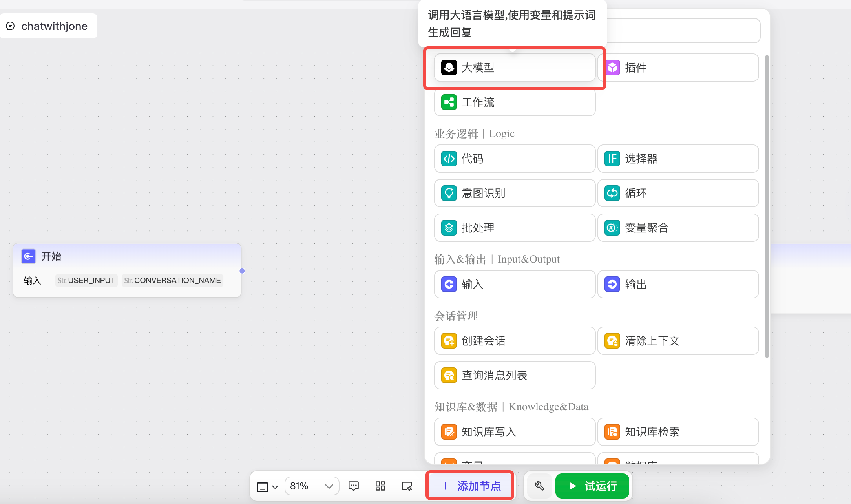The width and height of the screenshot is (851, 504).
Task: Add the 知识库检索 node
Action: pos(678,432)
